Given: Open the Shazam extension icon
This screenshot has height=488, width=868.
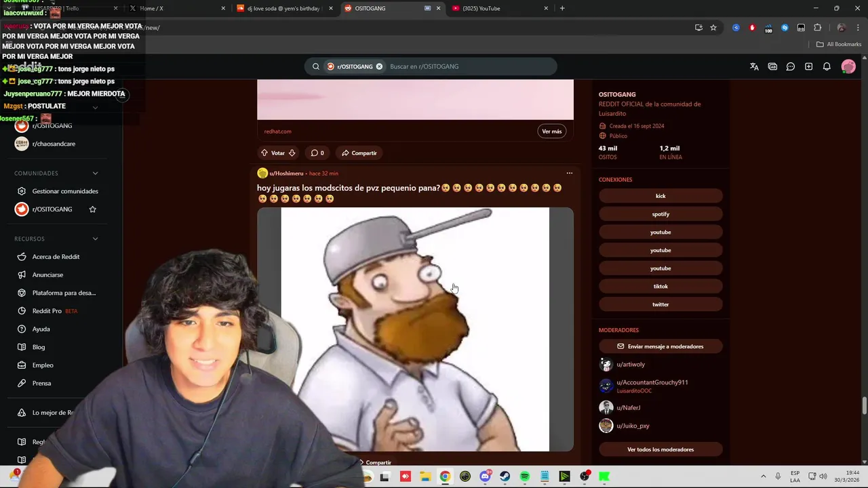Looking at the screenshot, I should 785,28.
